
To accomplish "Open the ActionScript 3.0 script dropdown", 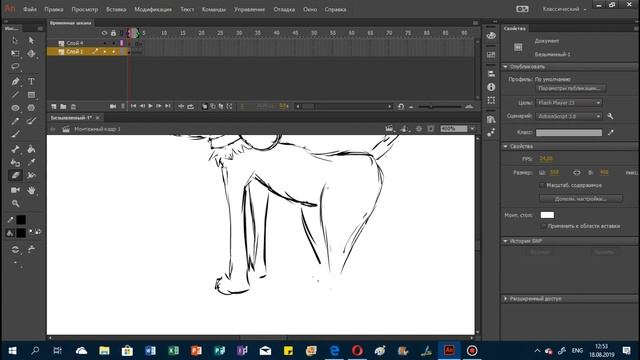I will [x=569, y=116].
